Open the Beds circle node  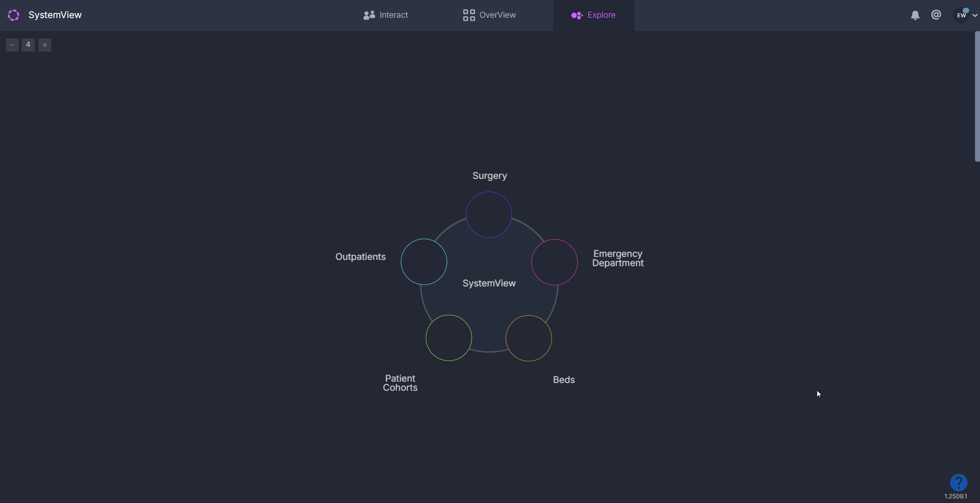pyautogui.click(x=528, y=338)
